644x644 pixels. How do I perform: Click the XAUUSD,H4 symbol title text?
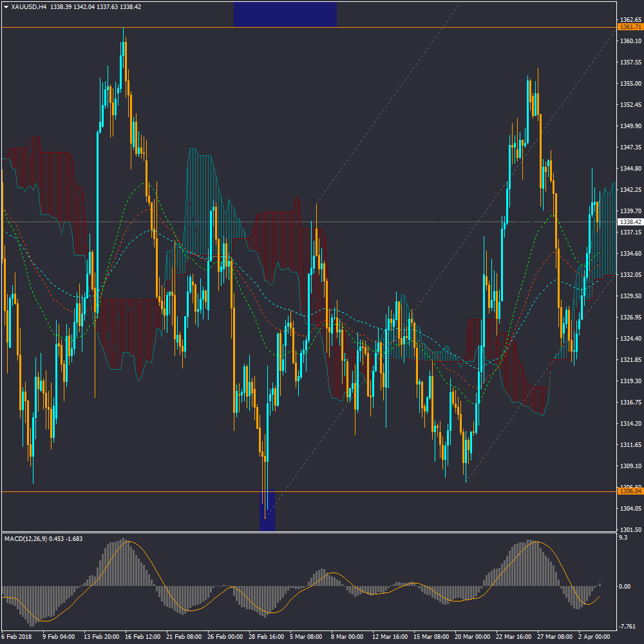pos(29,6)
